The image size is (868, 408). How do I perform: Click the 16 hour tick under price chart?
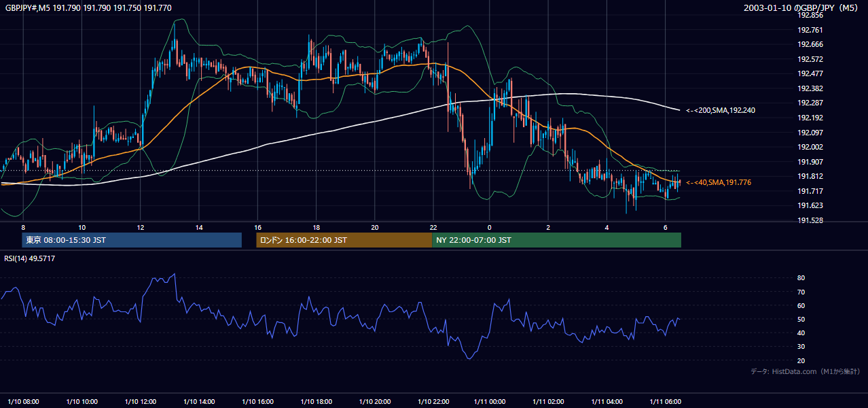pos(257,227)
